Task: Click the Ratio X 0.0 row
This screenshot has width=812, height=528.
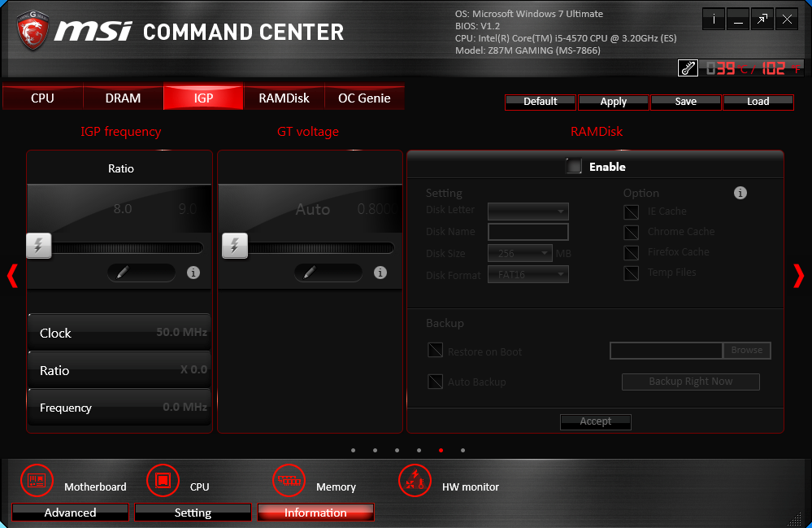Action: pos(119,370)
